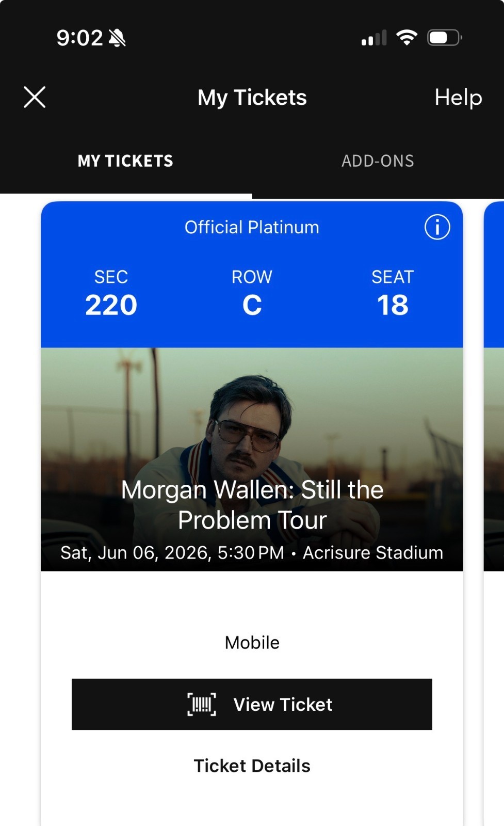
Task: Open Help from the top bar
Action: point(458,97)
